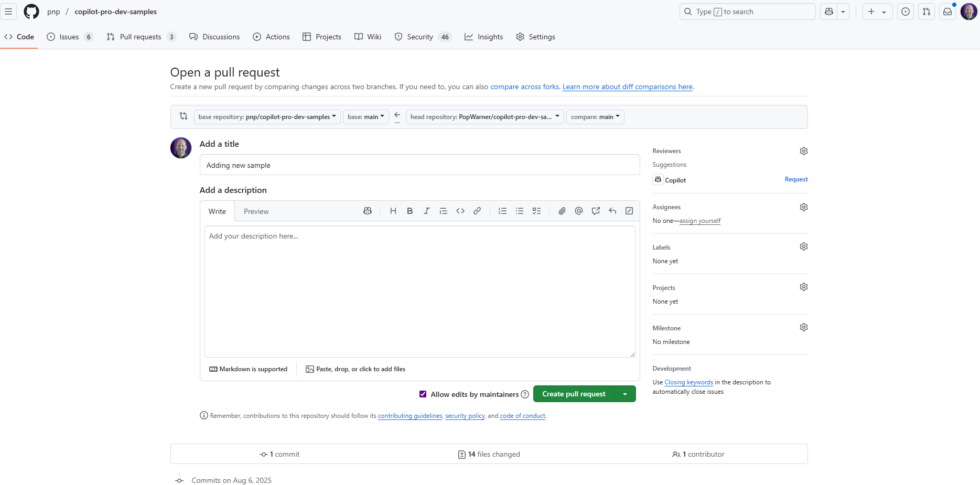Open Learn more about diff comparisons link
980x485 pixels.
pyautogui.click(x=628, y=87)
